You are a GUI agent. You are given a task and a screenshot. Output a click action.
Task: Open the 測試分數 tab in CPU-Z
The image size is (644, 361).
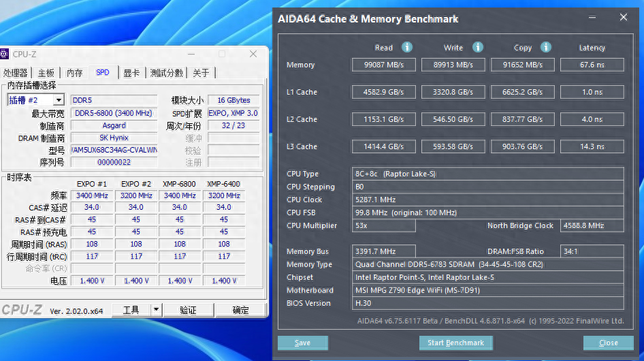166,73
